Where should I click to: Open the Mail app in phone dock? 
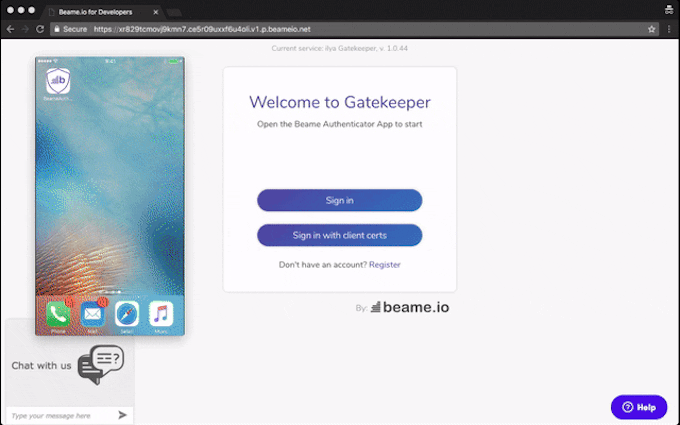[x=92, y=314]
